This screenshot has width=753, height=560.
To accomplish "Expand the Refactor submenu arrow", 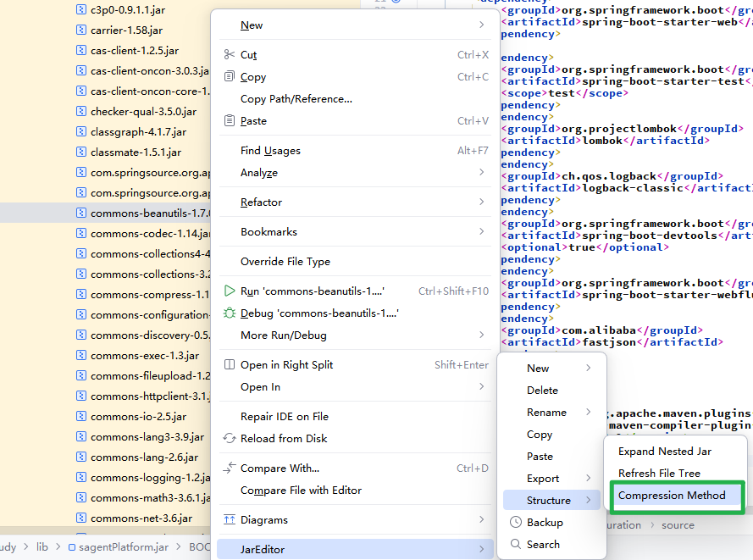I will tap(482, 202).
